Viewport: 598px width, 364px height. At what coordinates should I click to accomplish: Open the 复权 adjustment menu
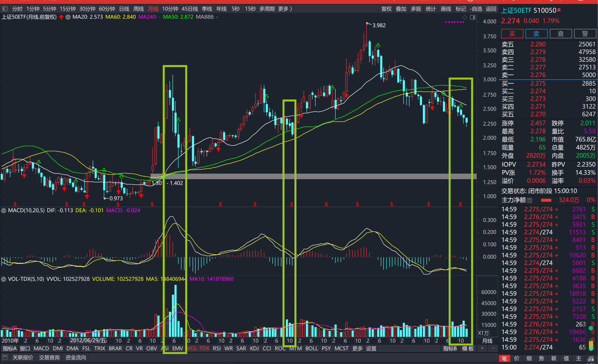tap(386, 9)
